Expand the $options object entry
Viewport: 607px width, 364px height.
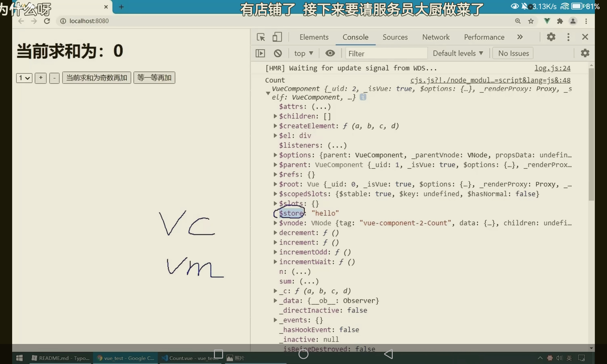click(275, 155)
